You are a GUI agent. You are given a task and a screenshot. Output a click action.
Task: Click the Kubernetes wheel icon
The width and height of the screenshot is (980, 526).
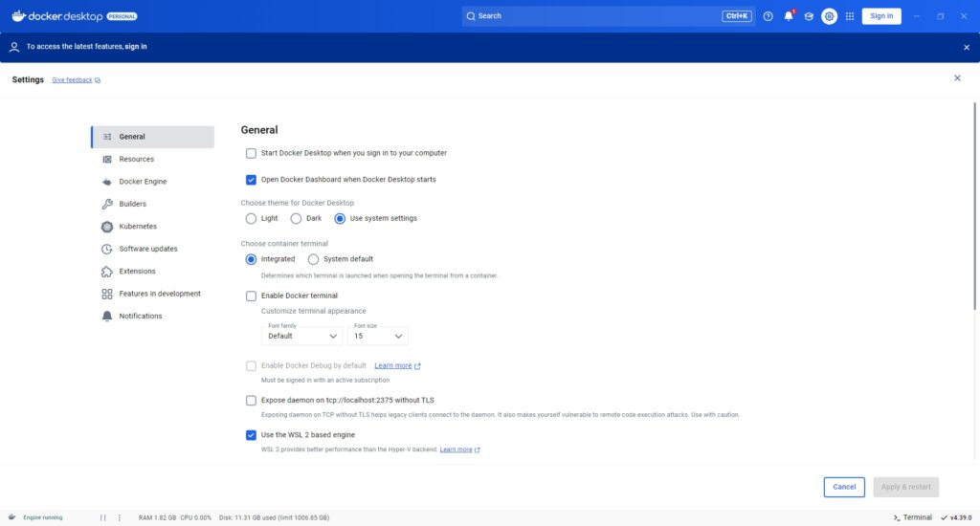pos(107,227)
